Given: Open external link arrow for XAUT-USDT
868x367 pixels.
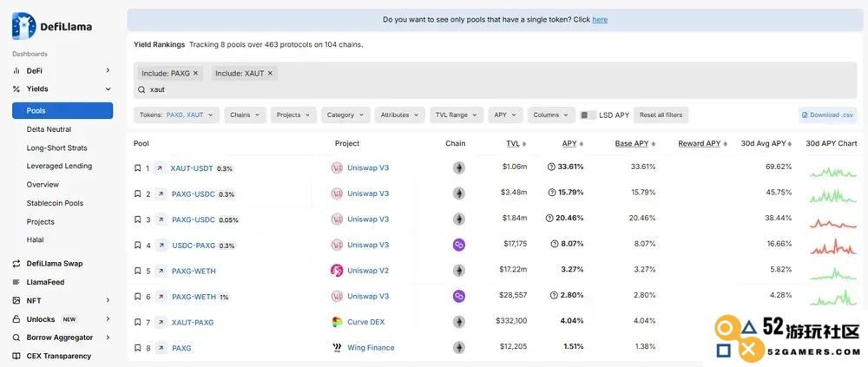Looking at the screenshot, I should click(160, 167).
